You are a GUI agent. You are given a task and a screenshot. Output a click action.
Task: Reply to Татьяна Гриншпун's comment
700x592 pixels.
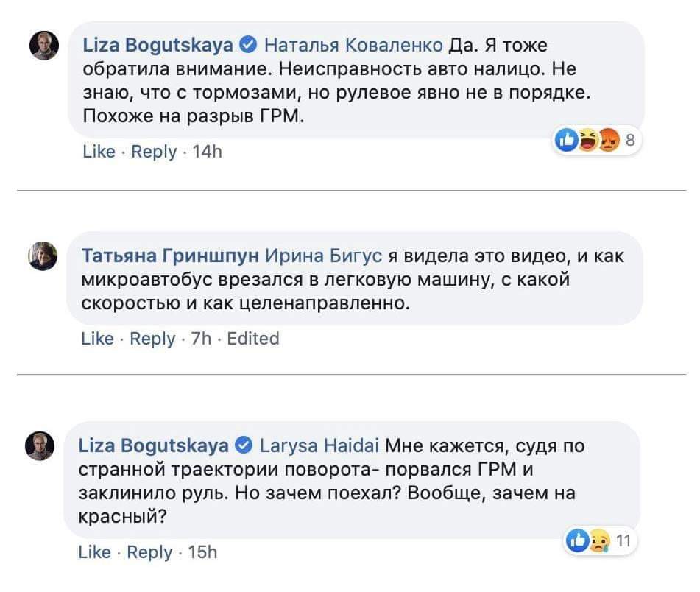[x=152, y=339]
